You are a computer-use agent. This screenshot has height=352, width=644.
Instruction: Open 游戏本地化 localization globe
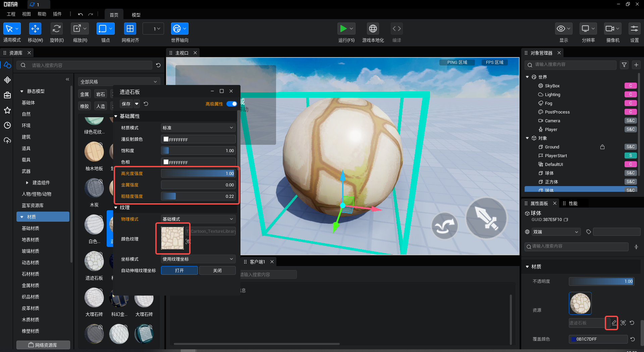373,29
